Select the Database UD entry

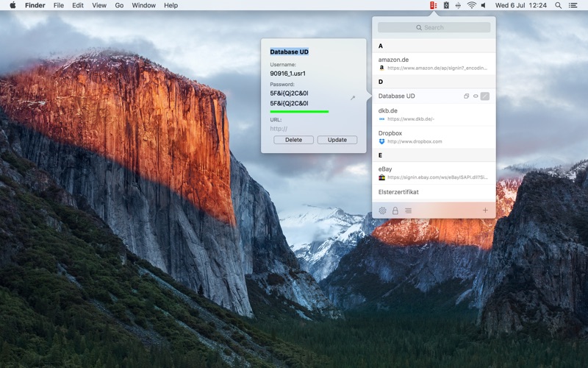434,96
